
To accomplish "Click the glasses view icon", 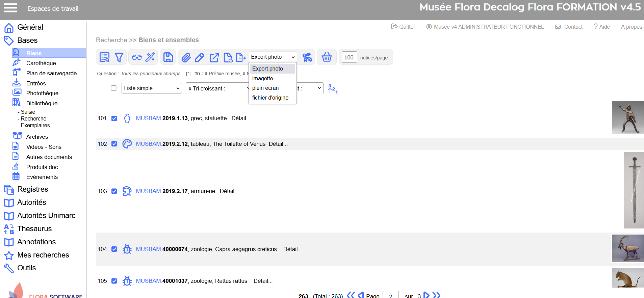I will pos(137,57).
